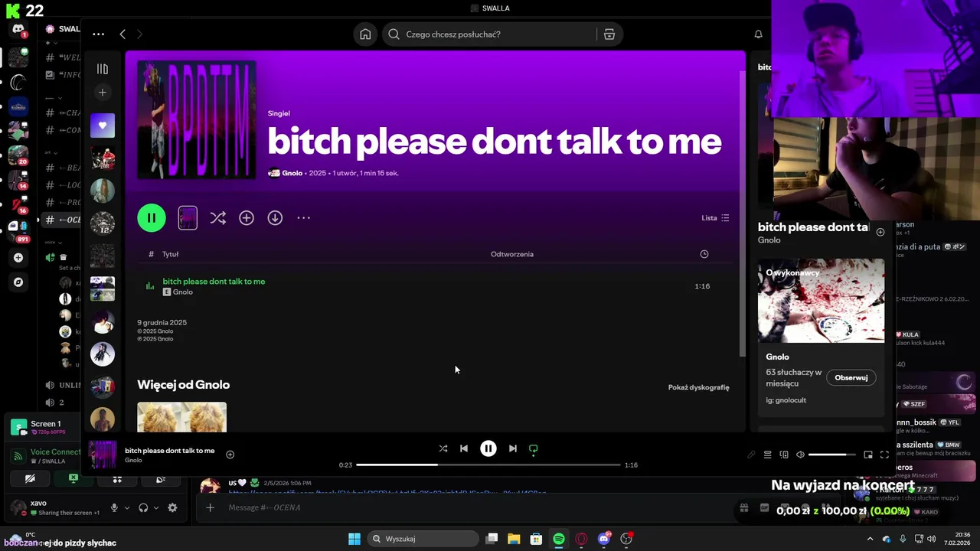
Task: Toggle shuffle in bottom player bar
Action: (x=443, y=448)
